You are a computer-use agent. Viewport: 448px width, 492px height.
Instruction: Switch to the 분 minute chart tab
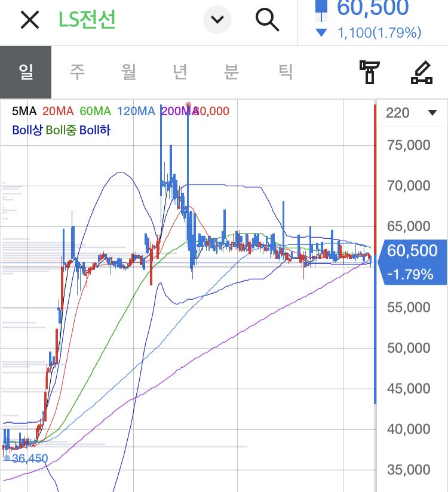point(231,72)
